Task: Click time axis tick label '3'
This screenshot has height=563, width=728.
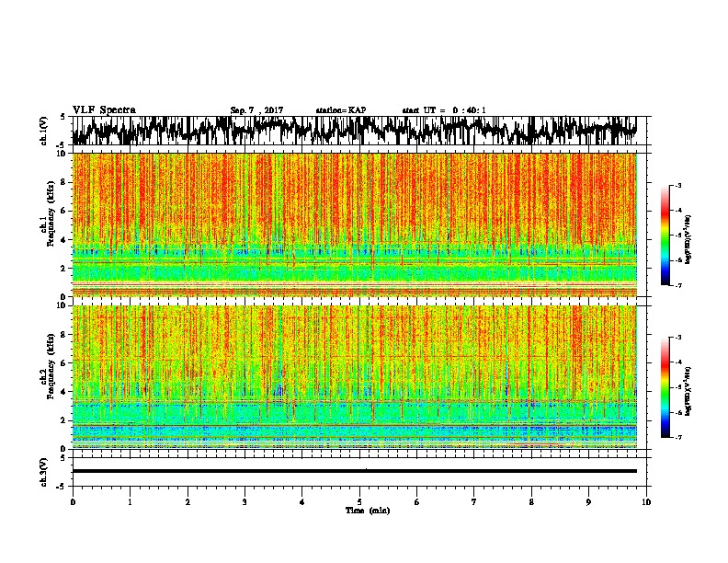Action: 245,502
